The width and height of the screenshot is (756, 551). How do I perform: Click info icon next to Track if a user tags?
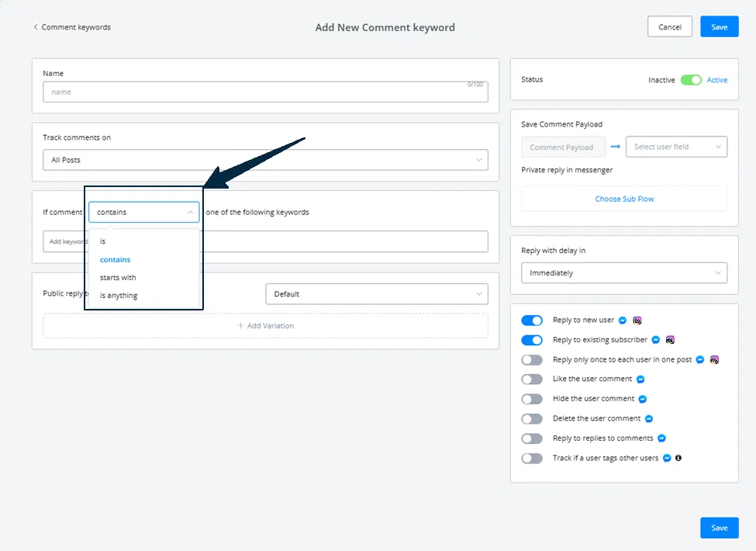click(x=678, y=458)
